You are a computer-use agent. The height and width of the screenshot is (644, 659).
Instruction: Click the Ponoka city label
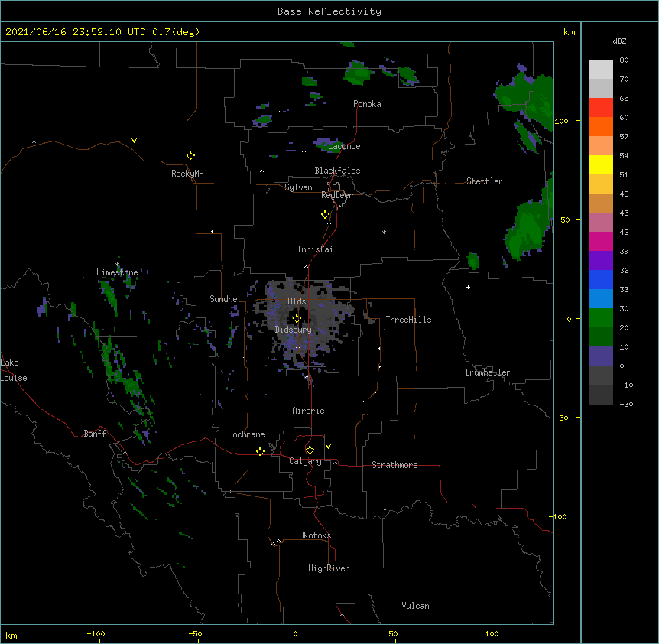click(367, 104)
